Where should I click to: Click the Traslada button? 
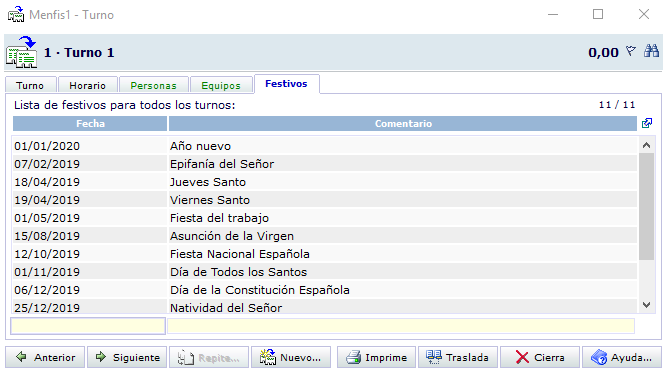tap(458, 357)
